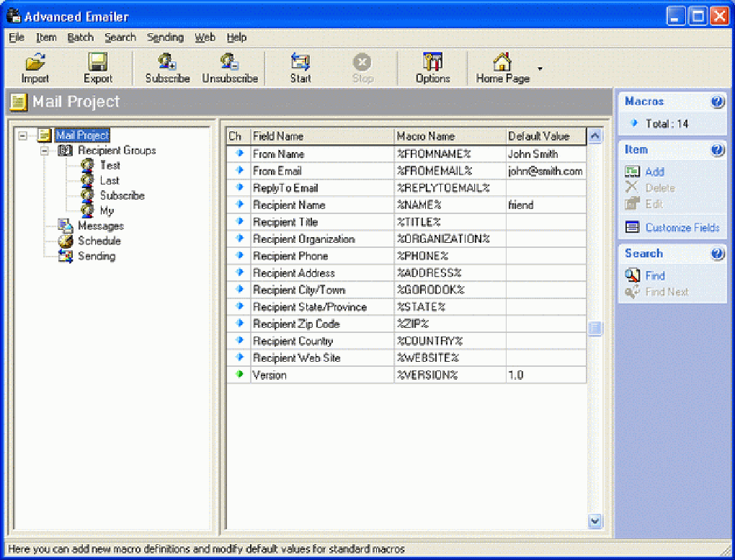This screenshot has height=560, width=735.
Task: Click the Subscribe toolbar icon
Action: coord(167,62)
